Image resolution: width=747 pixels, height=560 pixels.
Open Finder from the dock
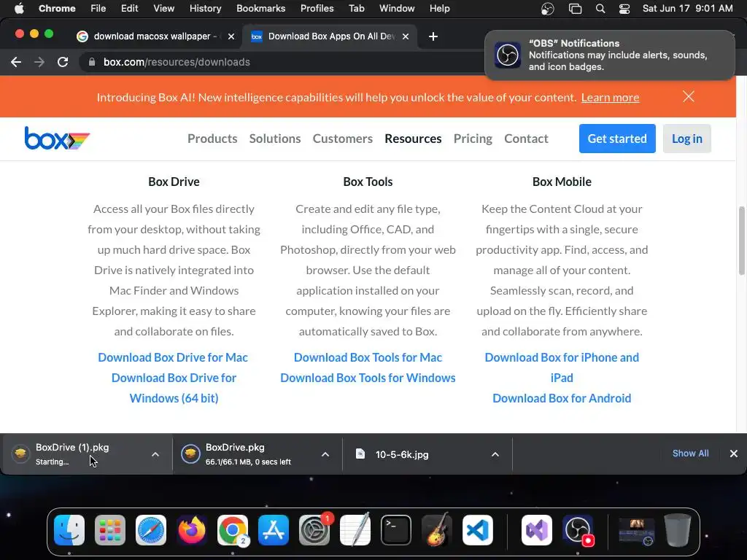69,530
